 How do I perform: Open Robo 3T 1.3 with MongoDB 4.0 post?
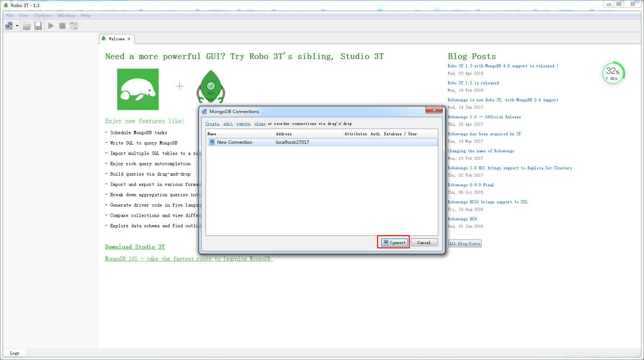[503, 66]
